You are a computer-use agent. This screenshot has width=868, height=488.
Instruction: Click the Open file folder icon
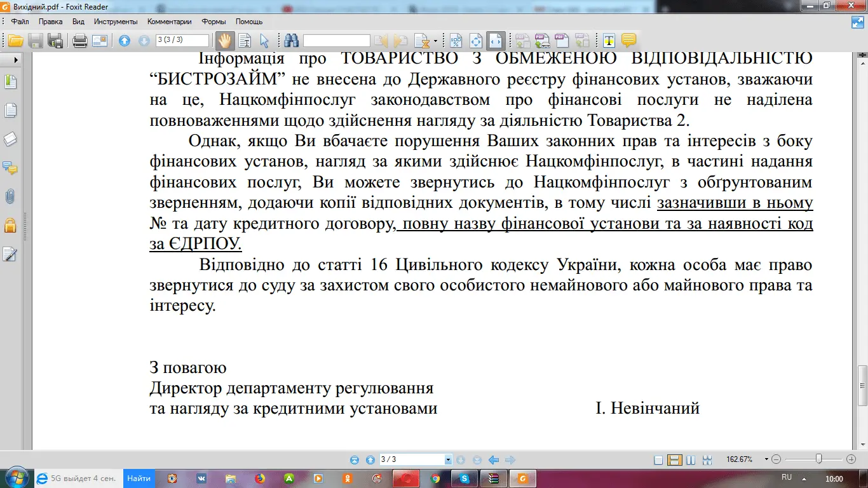click(x=15, y=41)
